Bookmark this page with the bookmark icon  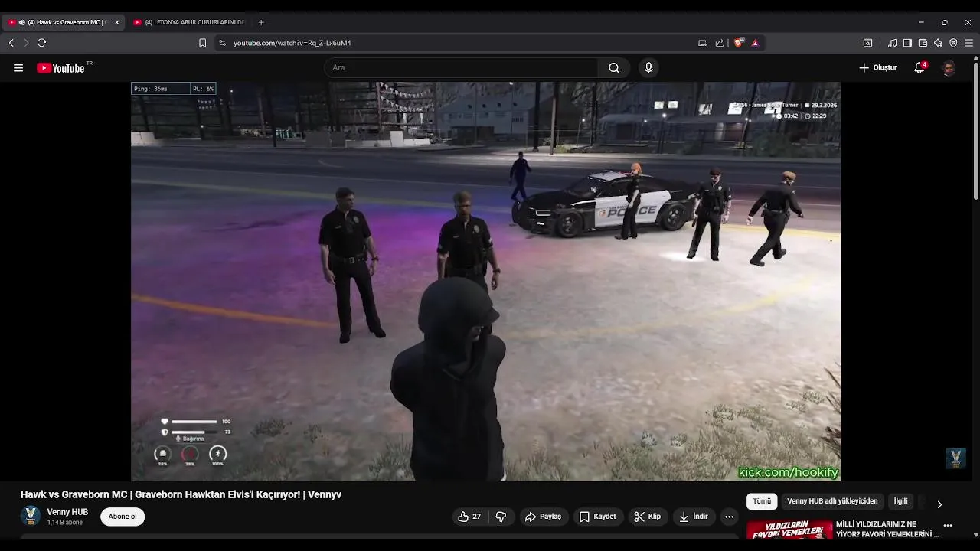[202, 43]
